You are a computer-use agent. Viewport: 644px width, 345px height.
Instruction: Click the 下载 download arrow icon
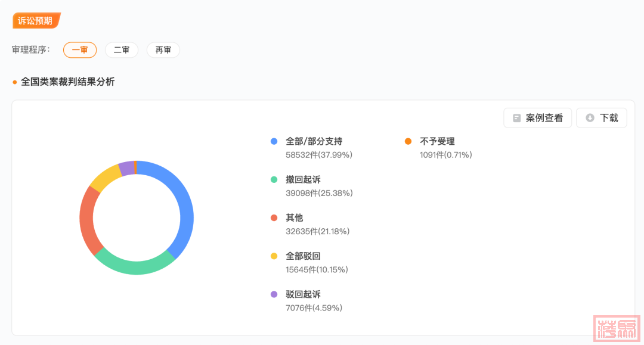590,118
